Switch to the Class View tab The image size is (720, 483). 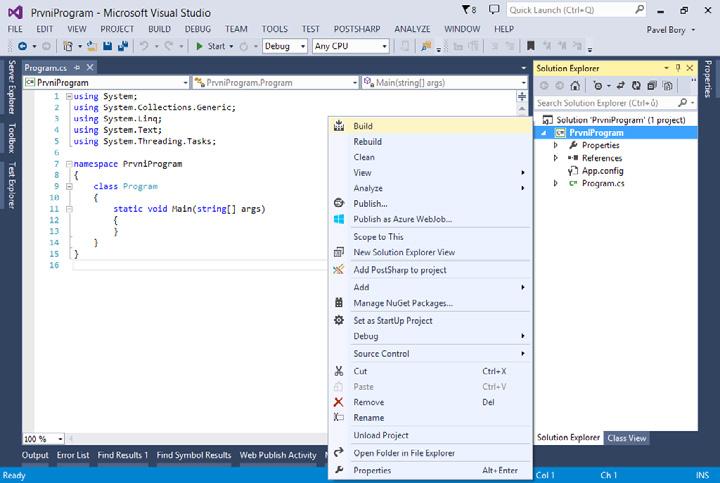(627, 438)
